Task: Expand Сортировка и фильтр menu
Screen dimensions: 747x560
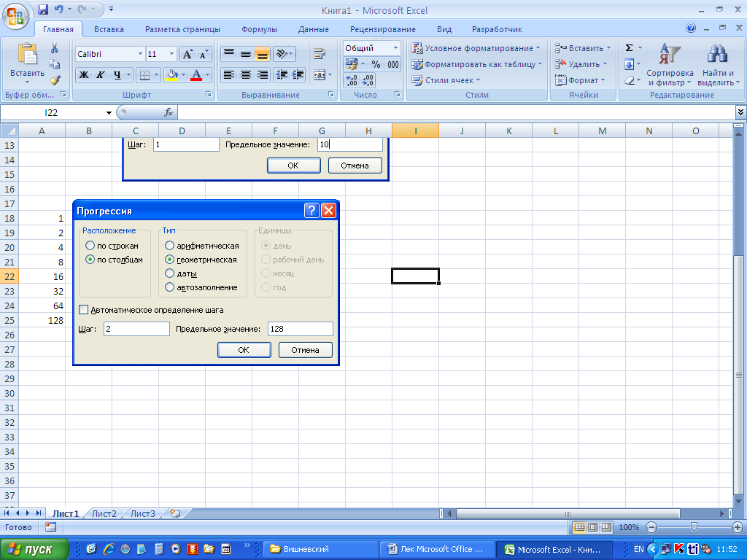Action: [670, 65]
